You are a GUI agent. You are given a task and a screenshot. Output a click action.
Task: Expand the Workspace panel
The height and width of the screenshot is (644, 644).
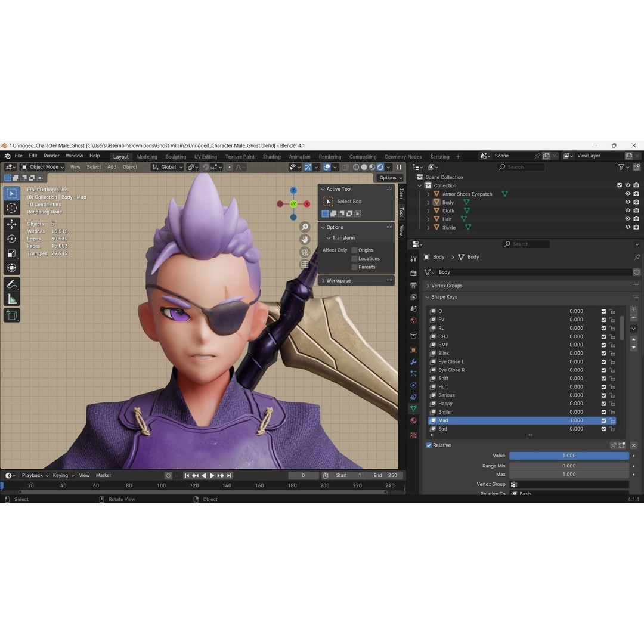tap(339, 280)
